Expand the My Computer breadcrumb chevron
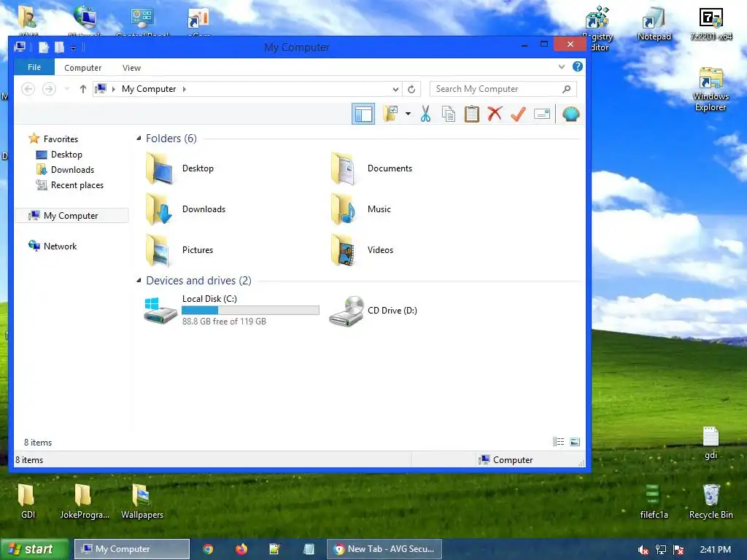This screenshot has height=560, width=747. [x=185, y=89]
